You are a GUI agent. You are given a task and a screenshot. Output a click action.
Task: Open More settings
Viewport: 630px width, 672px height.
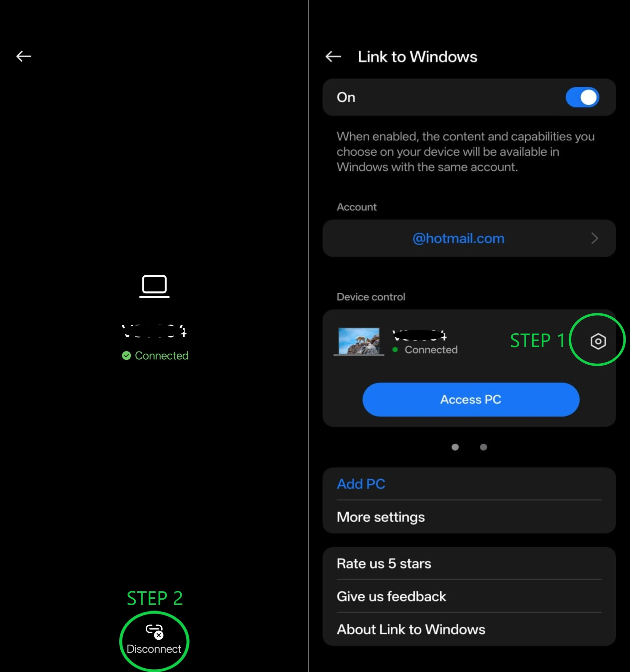469,517
